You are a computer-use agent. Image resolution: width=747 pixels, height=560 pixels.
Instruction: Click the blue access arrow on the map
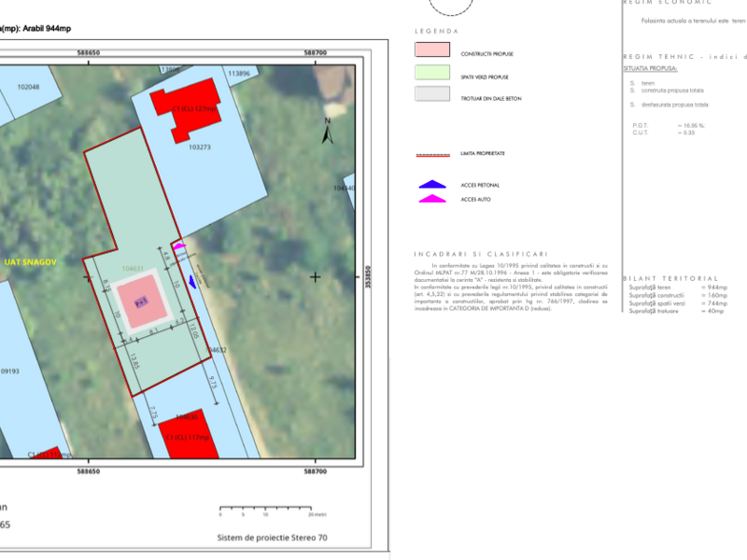pos(192,282)
